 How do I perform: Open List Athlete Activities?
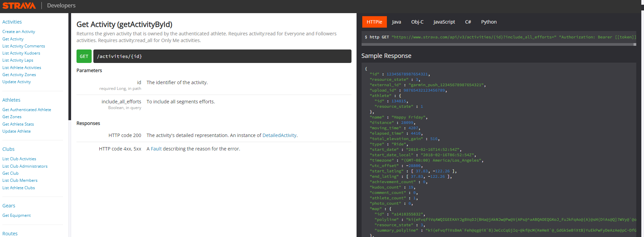[22, 68]
